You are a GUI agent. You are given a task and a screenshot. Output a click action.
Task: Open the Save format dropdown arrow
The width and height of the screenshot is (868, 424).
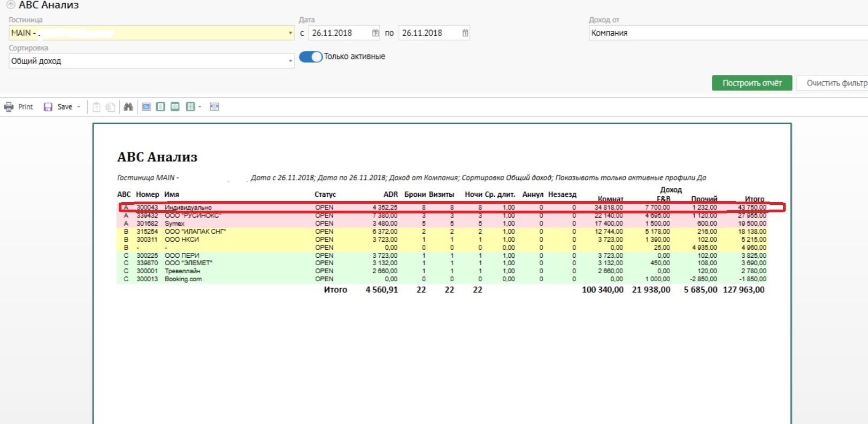(79, 107)
